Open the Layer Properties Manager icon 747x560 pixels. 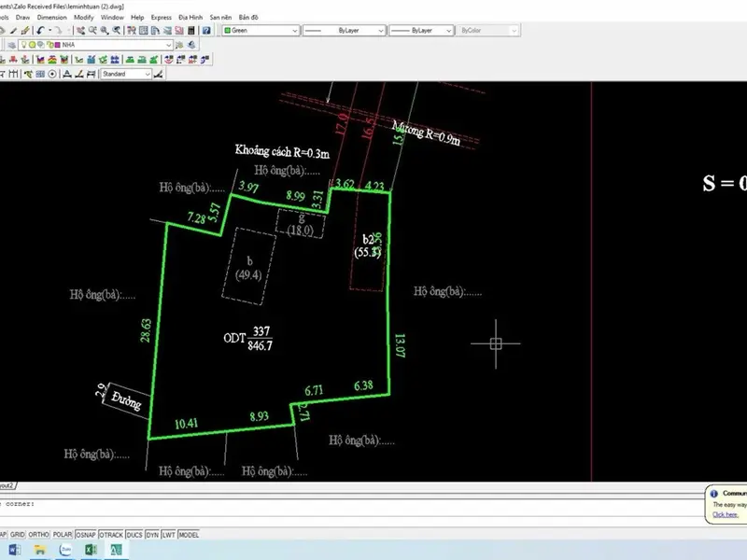[x=12, y=45]
